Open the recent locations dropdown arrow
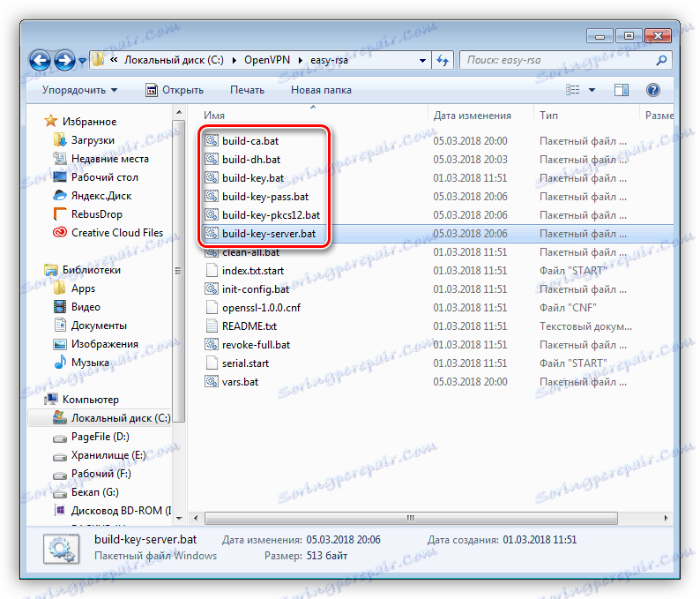This screenshot has height=599, width=700. pyautogui.click(x=83, y=60)
